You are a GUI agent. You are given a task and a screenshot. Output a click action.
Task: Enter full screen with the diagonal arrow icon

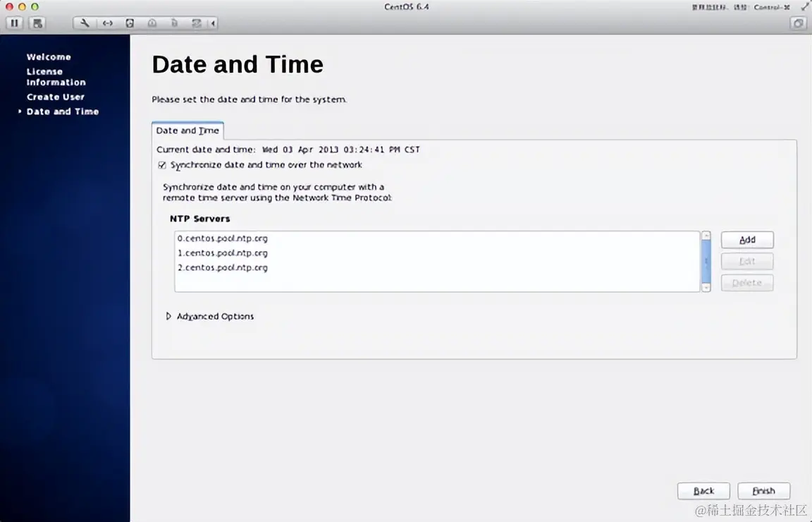805,6
